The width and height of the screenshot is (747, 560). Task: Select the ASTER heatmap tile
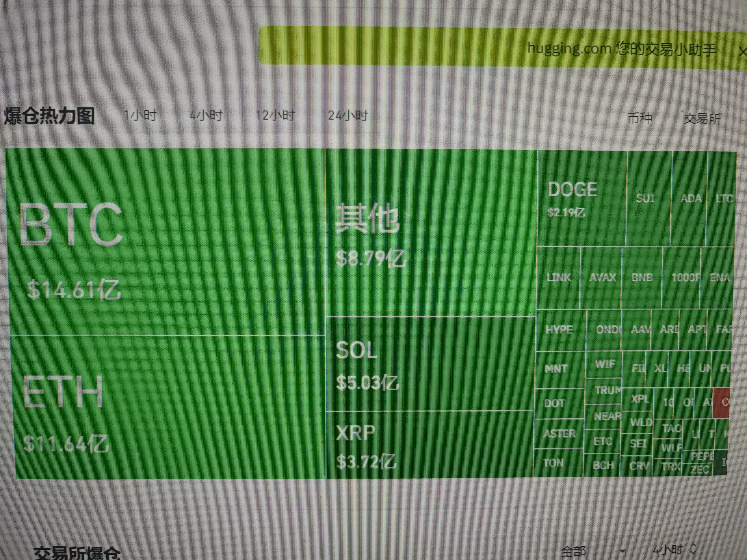point(559,433)
